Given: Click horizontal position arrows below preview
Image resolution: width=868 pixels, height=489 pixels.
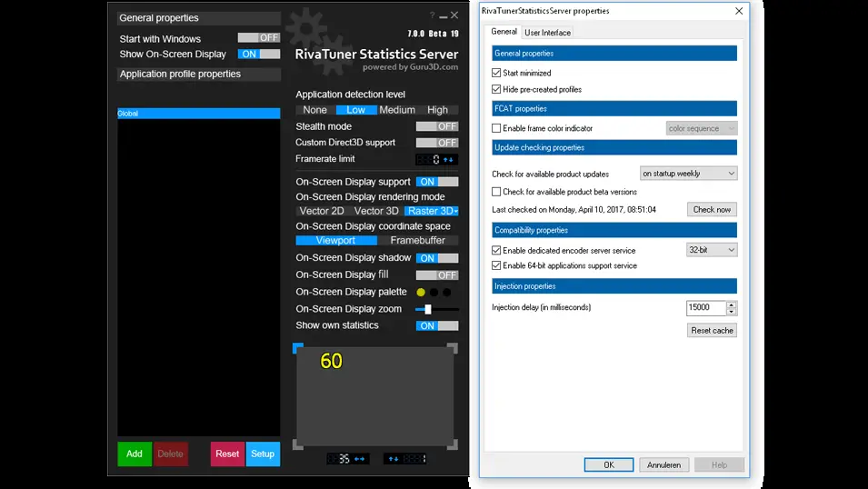Looking at the screenshot, I should click(359, 458).
